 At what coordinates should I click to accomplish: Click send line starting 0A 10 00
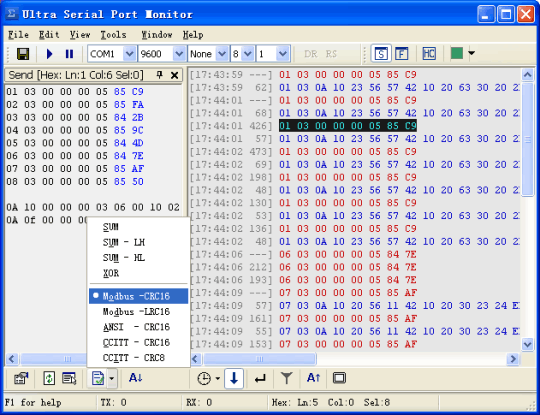click(x=93, y=207)
